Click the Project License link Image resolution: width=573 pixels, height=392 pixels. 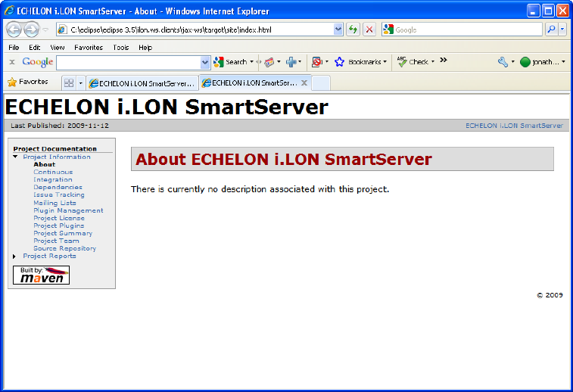59,218
